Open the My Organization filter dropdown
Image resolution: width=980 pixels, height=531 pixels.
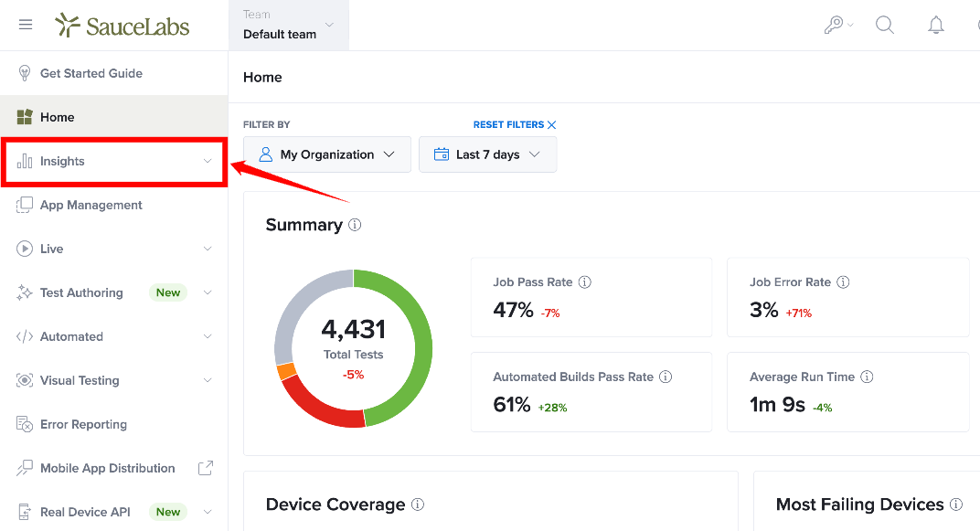pyautogui.click(x=327, y=154)
